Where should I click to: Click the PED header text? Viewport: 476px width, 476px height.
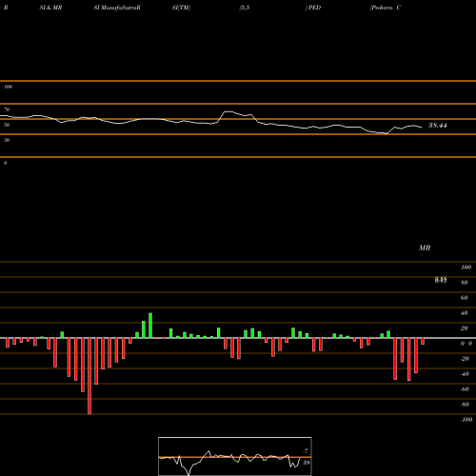click(x=314, y=8)
